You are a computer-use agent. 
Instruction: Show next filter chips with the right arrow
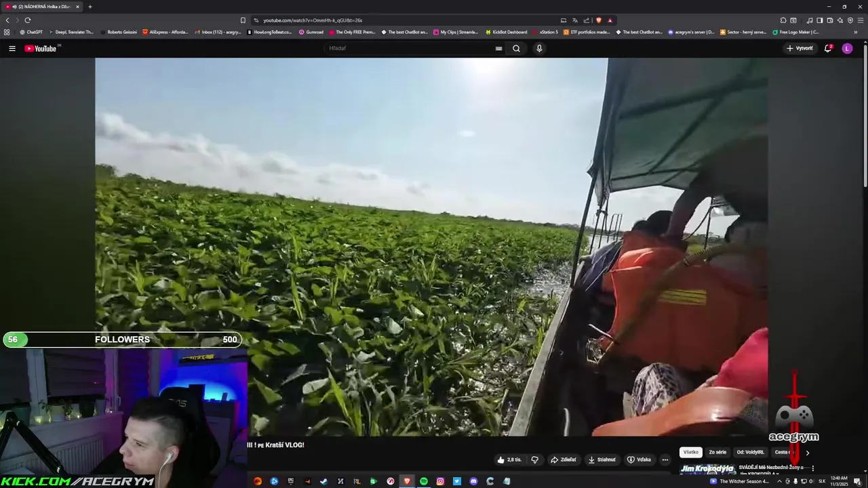pyautogui.click(x=807, y=452)
